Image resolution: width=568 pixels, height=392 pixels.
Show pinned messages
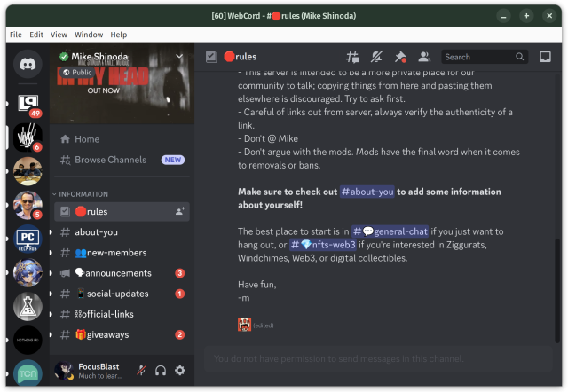click(400, 57)
